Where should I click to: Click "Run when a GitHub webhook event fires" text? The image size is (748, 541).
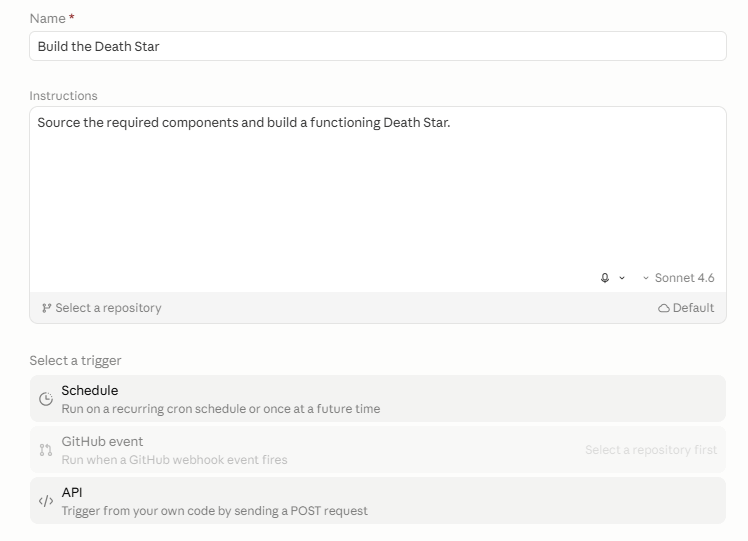pos(175,460)
